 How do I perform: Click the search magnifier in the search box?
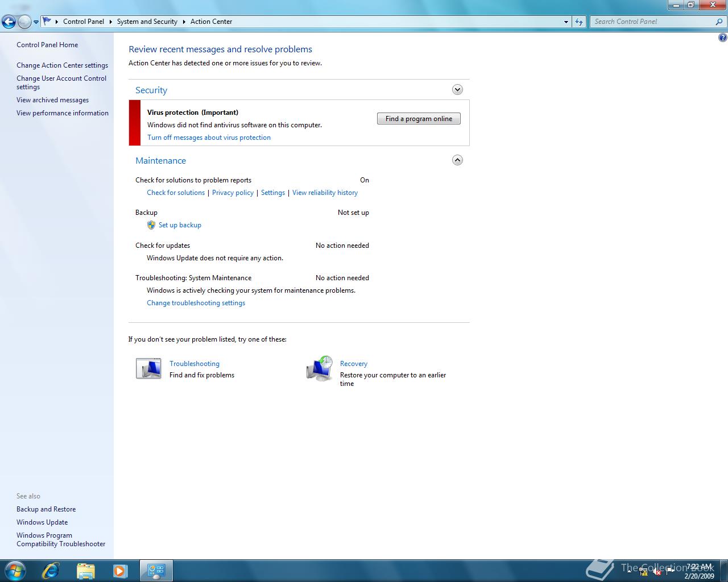(719, 22)
